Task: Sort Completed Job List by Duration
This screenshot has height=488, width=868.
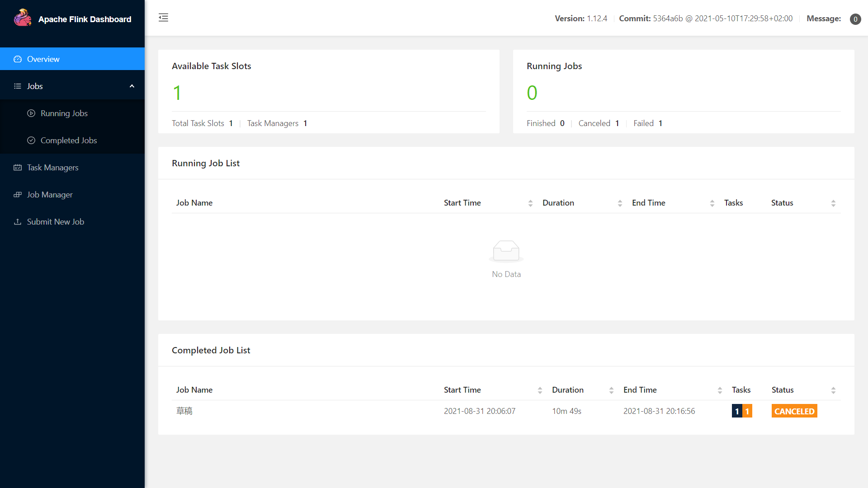Action: point(611,390)
